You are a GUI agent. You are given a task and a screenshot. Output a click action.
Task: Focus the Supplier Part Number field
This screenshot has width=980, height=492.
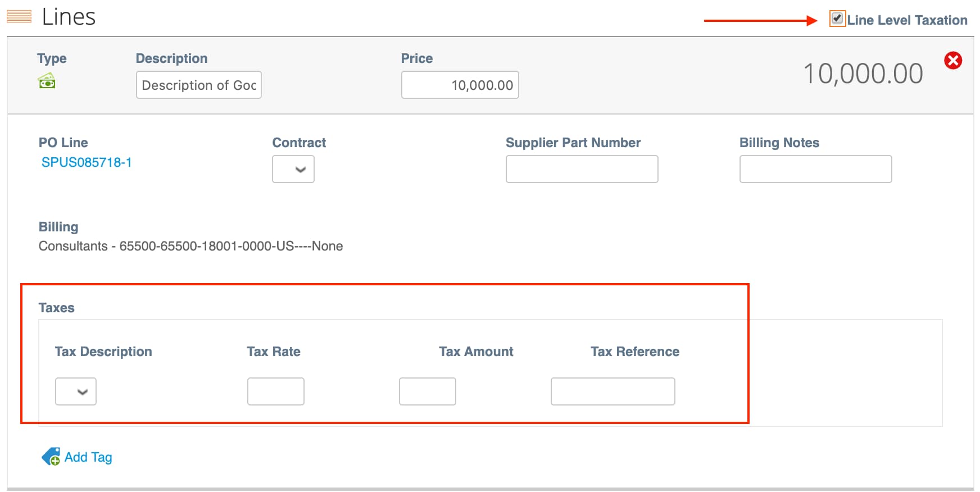click(x=582, y=169)
